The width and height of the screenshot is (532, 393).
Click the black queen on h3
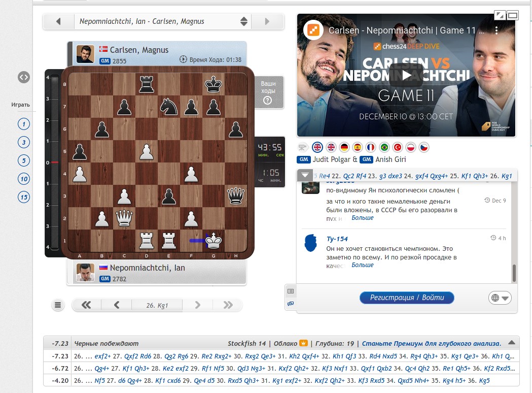coord(236,196)
